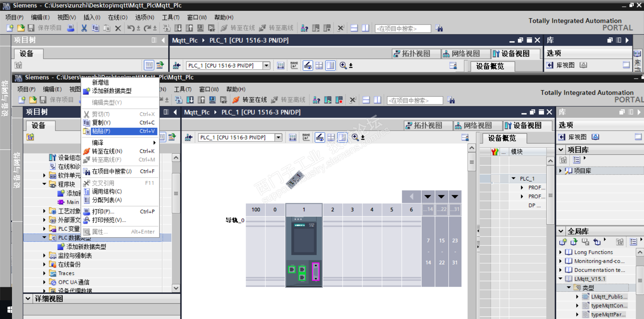Click the search binoculars icon in the back window
The width and height of the screenshot is (644, 319).
[x=439, y=28]
